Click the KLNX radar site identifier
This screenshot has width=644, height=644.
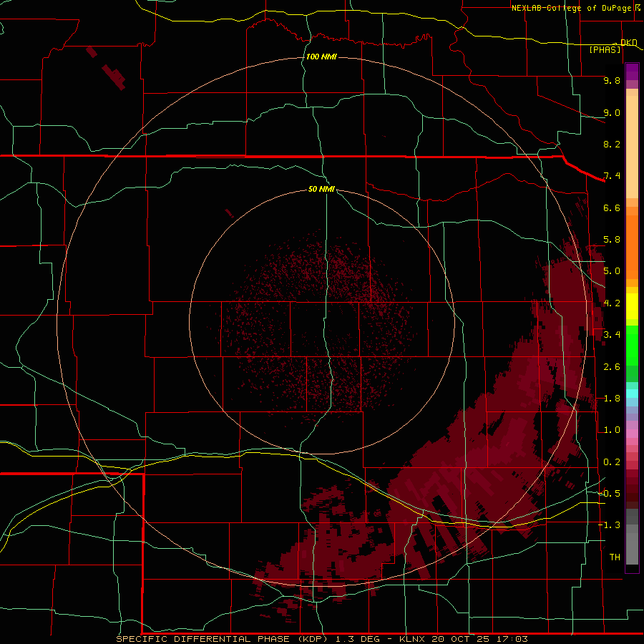click(x=413, y=639)
